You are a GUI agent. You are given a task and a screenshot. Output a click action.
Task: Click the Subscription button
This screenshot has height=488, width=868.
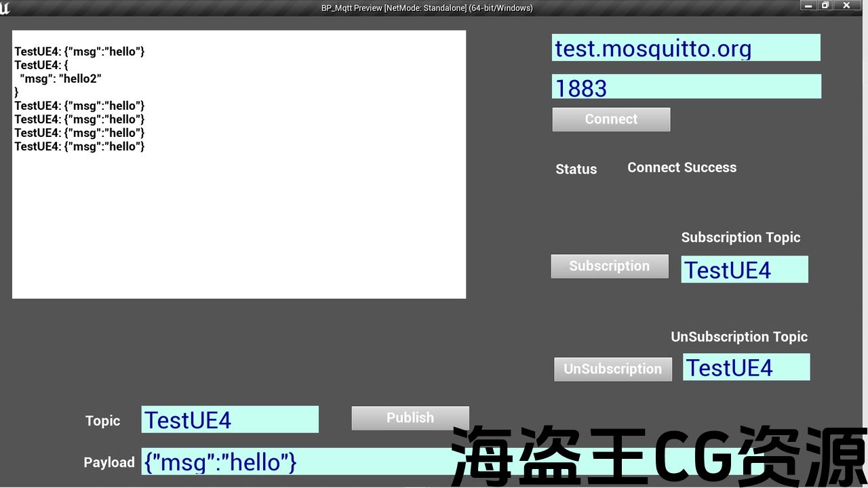[609, 266]
